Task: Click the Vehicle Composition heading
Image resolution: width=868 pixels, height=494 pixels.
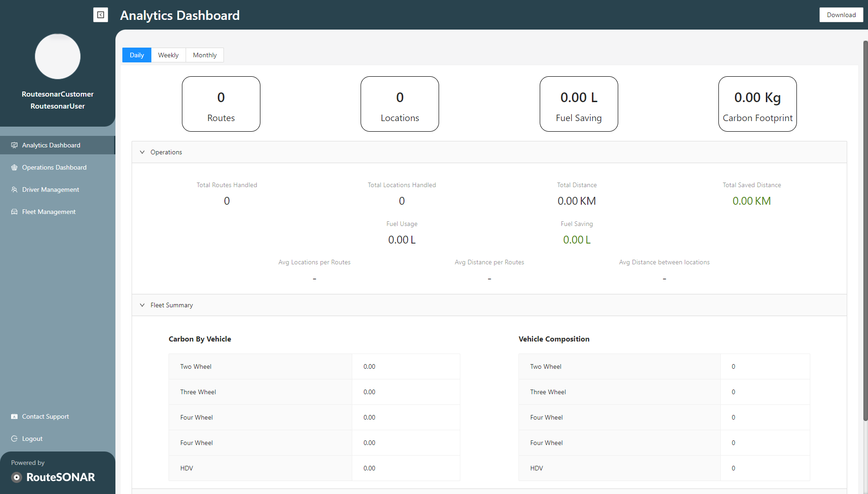Action: pos(554,339)
